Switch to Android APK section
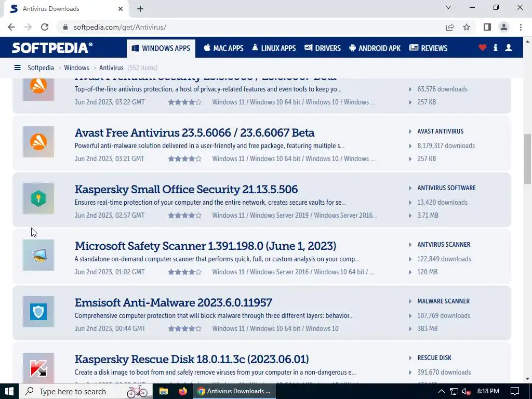This screenshot has width=532, height=399. coord(375,48)
